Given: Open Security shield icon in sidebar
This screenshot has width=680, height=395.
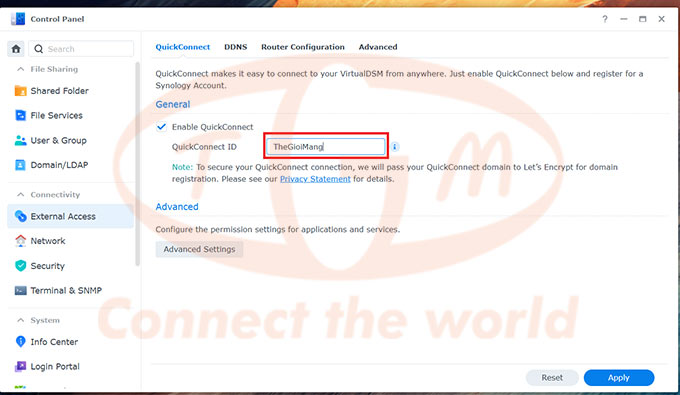Looking at the screenshot, I should (x=20, y=266).
